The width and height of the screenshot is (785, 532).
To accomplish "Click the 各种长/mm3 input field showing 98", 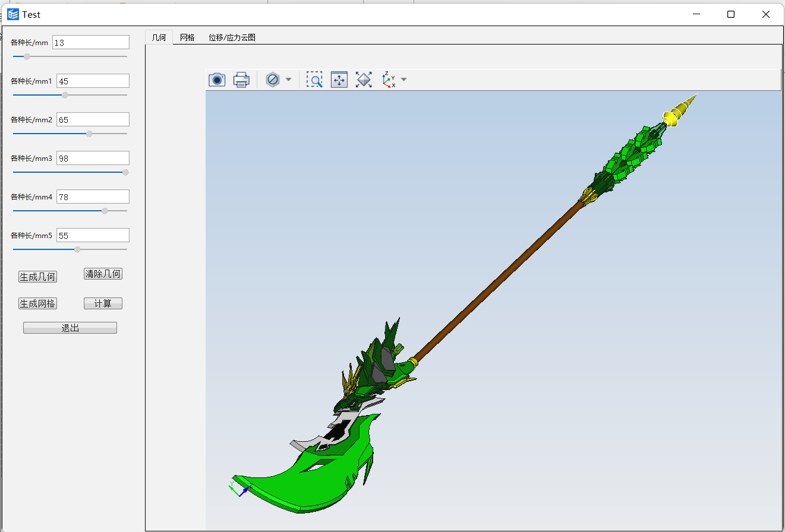I will click(93, 158).
